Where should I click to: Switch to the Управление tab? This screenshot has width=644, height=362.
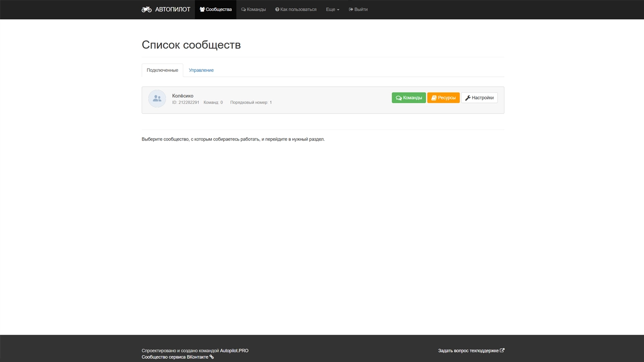201,70
